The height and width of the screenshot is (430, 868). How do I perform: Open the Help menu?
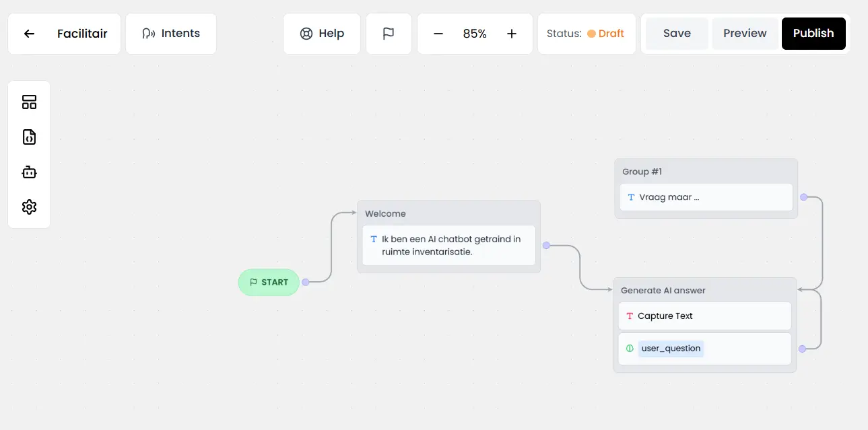(x=322, y=34)
